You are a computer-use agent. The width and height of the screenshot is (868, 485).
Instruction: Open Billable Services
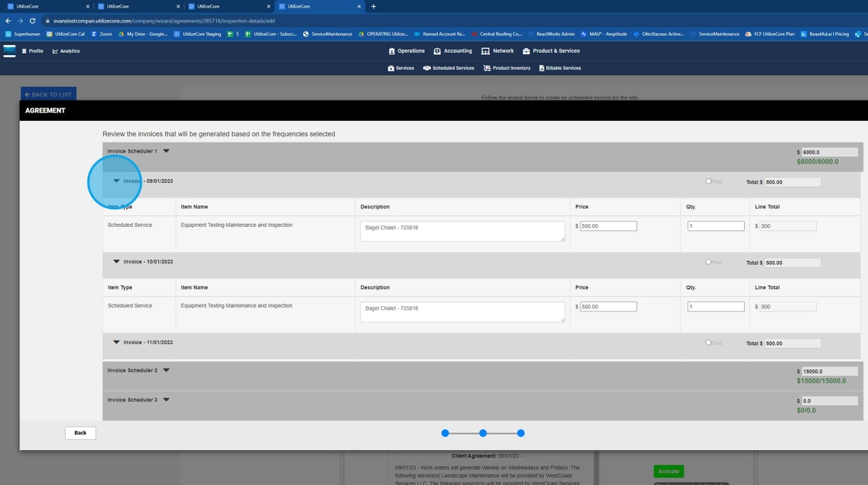(x=560, y=68)
